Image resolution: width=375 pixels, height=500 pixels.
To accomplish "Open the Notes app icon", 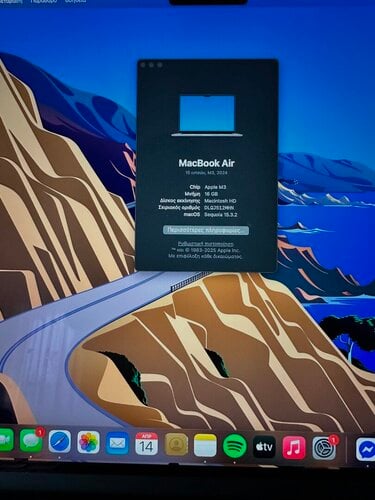I will [x=205, y=445].
